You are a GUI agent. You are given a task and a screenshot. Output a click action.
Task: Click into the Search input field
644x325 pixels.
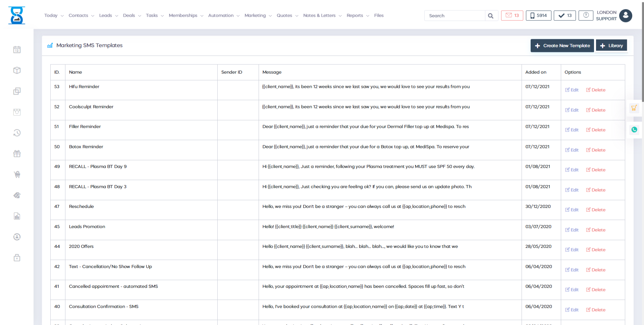pyautogui.click(x=454, y=16)
